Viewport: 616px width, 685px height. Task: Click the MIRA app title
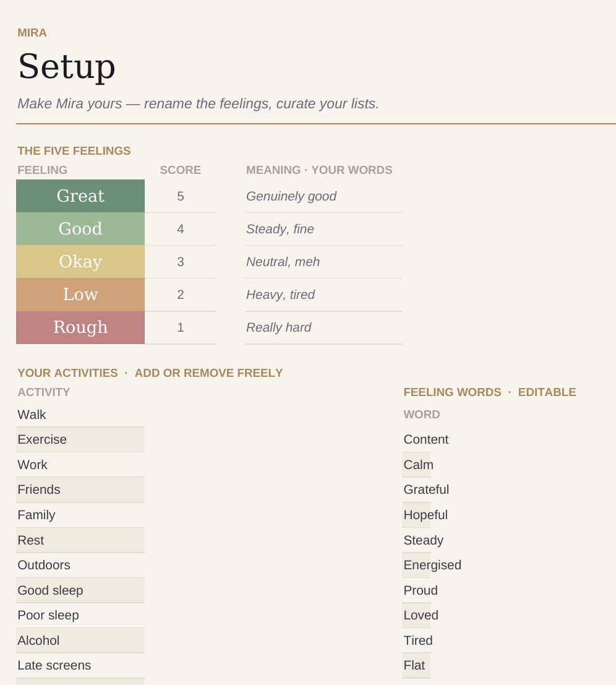coord(32,33)
